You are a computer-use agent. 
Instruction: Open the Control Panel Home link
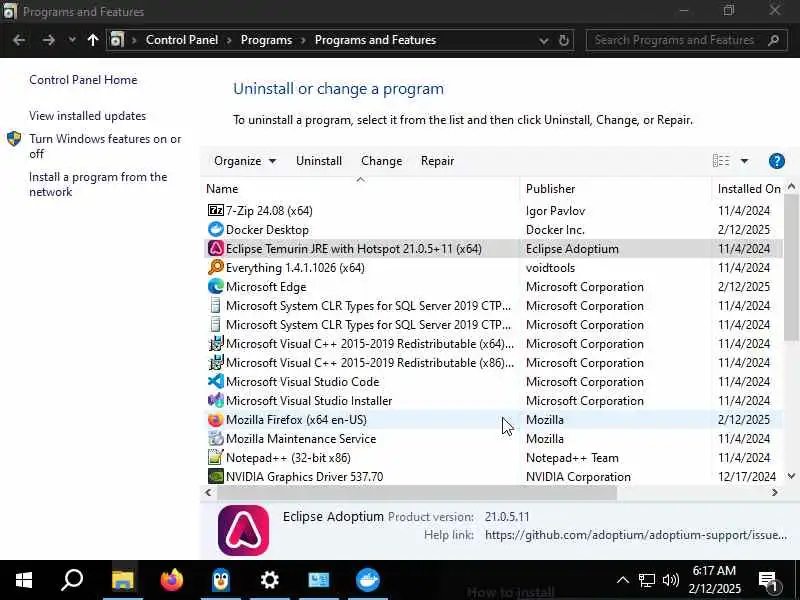83,80
